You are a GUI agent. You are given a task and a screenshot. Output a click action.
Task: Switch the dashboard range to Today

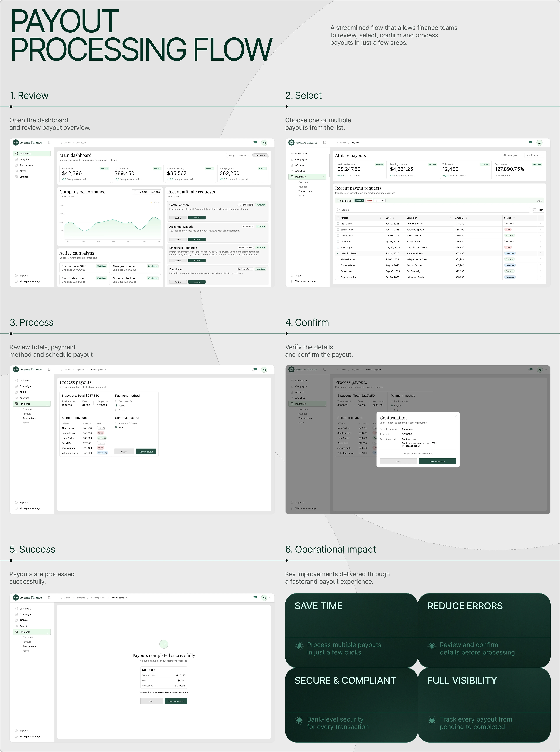point(231,156)
